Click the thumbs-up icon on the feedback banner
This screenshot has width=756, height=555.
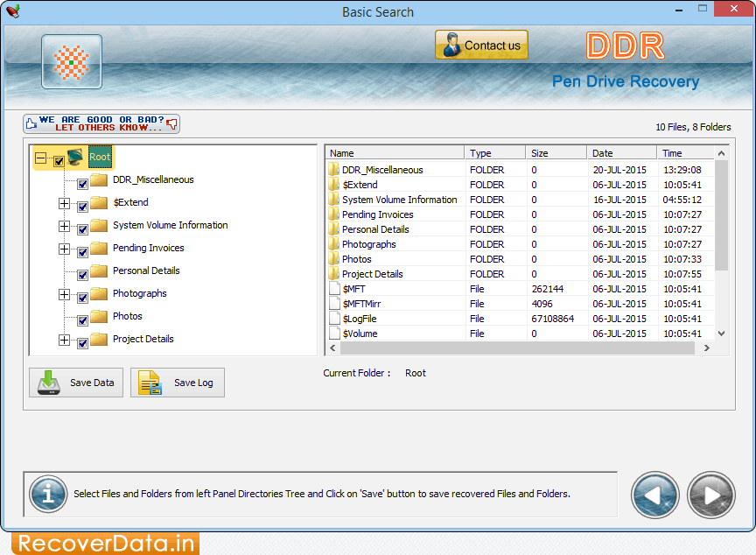pos(31,123)
